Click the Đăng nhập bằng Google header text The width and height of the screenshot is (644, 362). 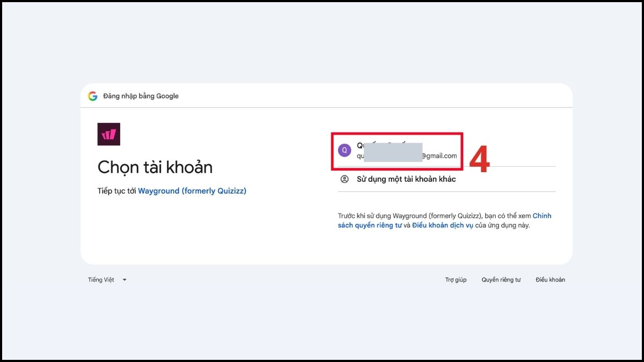pyautogui.click(x=141, y=96)
